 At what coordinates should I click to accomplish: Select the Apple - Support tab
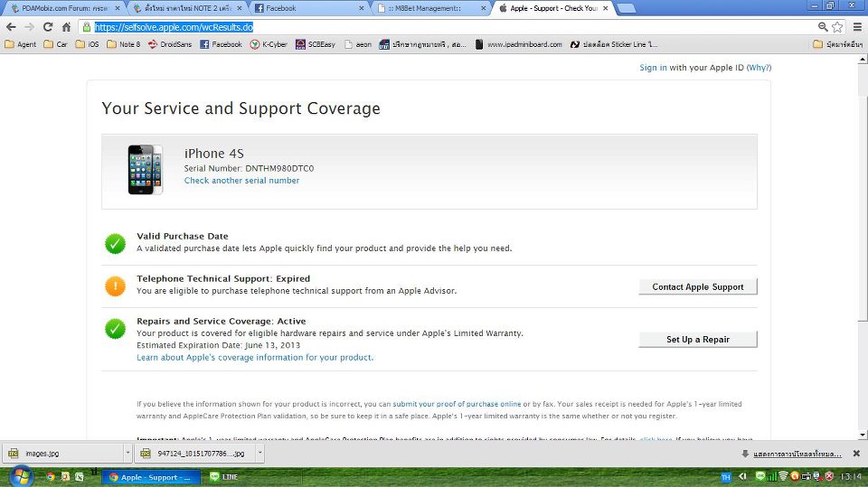[553, 8]
